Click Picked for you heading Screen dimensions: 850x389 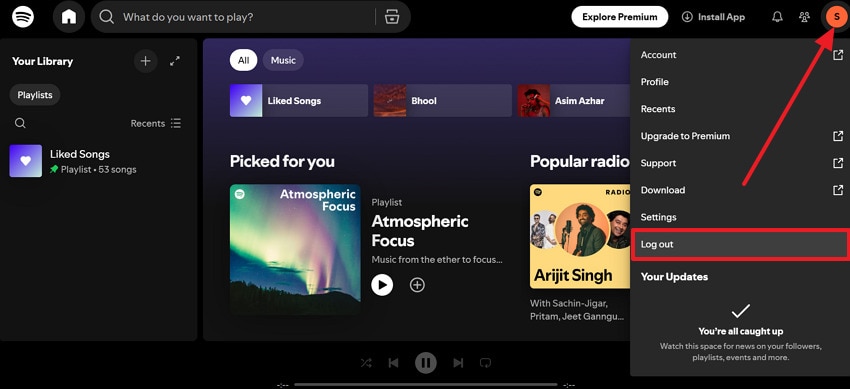click(x=282, y=161)
